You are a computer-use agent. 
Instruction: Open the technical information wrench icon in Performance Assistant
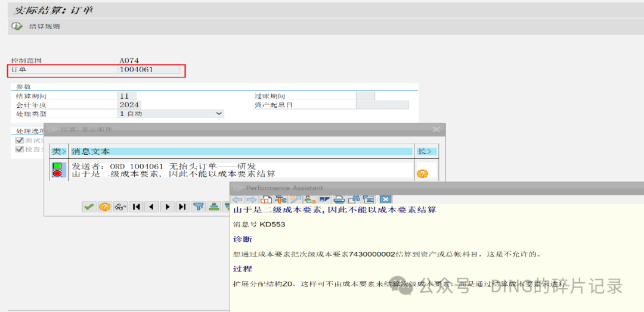pos(281,199)
